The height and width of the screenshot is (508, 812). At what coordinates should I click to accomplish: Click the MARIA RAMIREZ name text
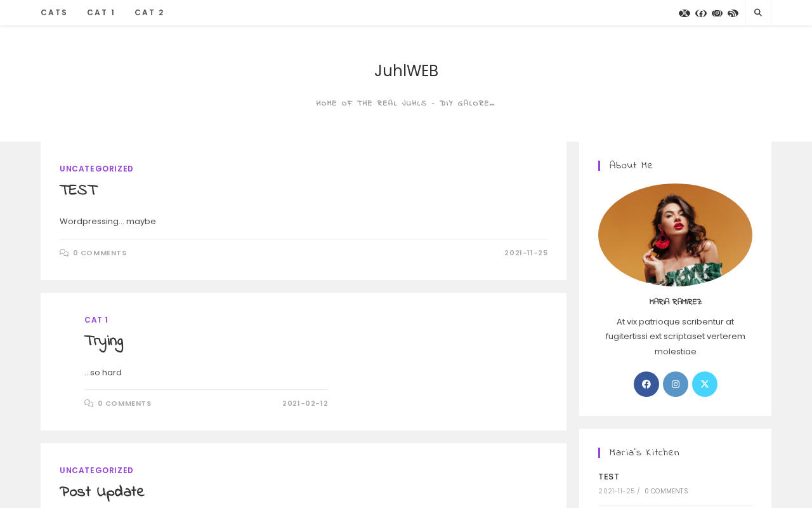676,302
